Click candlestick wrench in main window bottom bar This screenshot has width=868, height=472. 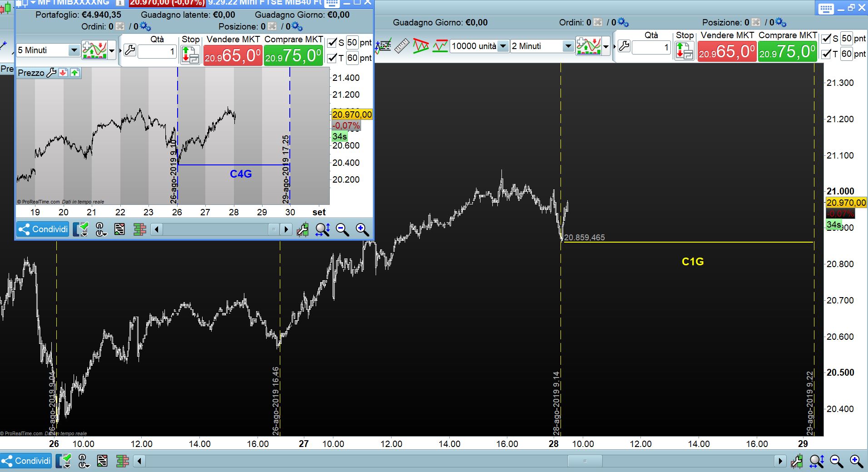(797, 461)
